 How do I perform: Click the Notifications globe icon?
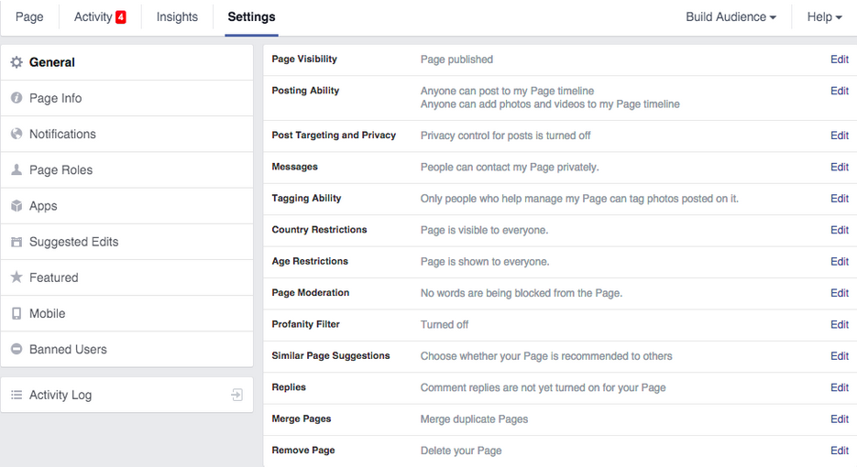point(16,134)
